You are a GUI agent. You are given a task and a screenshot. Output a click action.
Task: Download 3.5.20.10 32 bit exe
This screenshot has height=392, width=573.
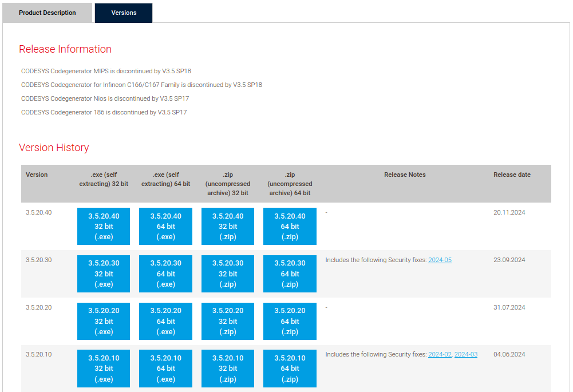coord(104,368)
